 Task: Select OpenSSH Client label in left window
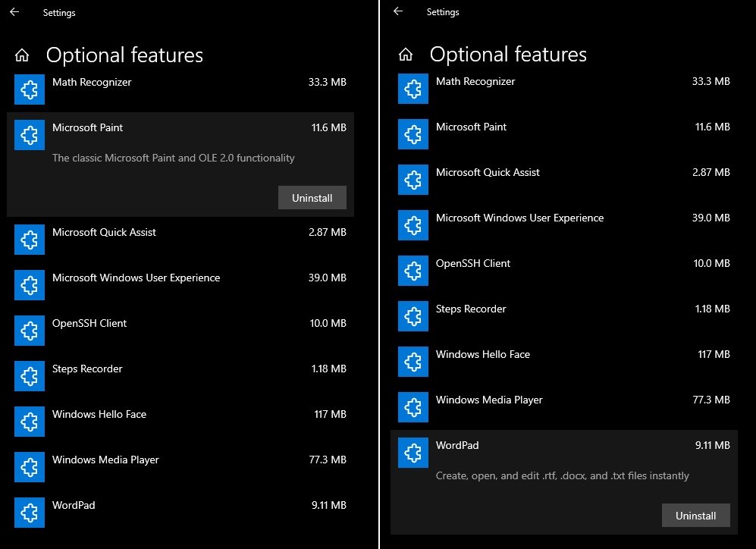click(x=89, y=324)
